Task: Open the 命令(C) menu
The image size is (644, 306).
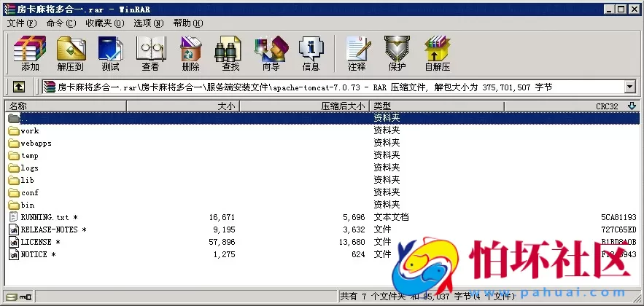Action: 61,23
